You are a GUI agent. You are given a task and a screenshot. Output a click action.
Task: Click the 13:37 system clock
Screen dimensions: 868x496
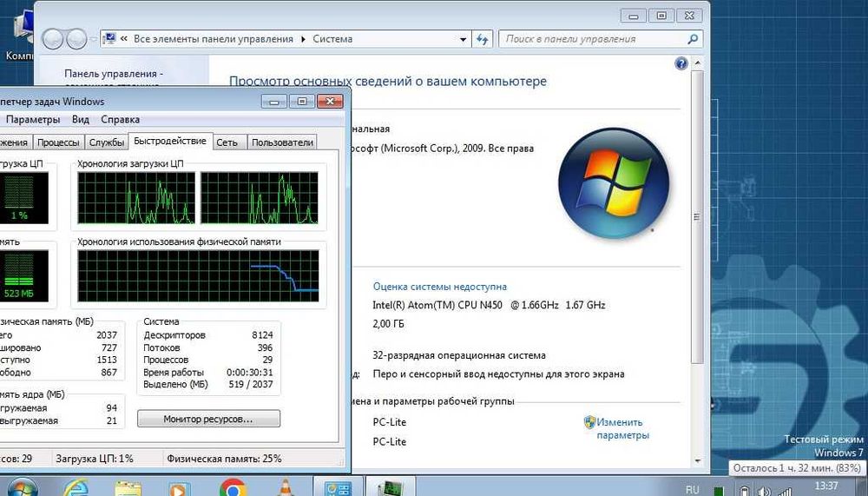click(x=826, y=486)
